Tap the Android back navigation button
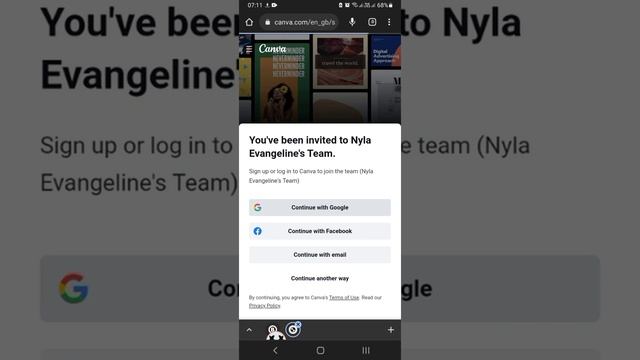This screenshot has height=360, width=640. pos(275,350)
